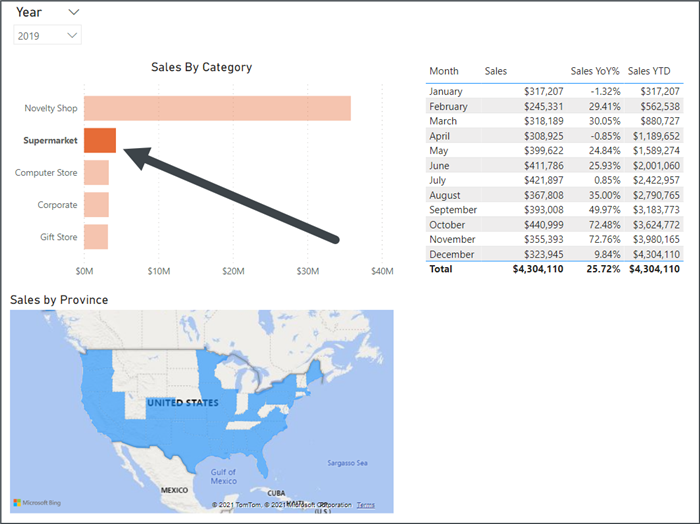Select the December row in table
This screenshot has width=700, height=524.
pos(451,254)
